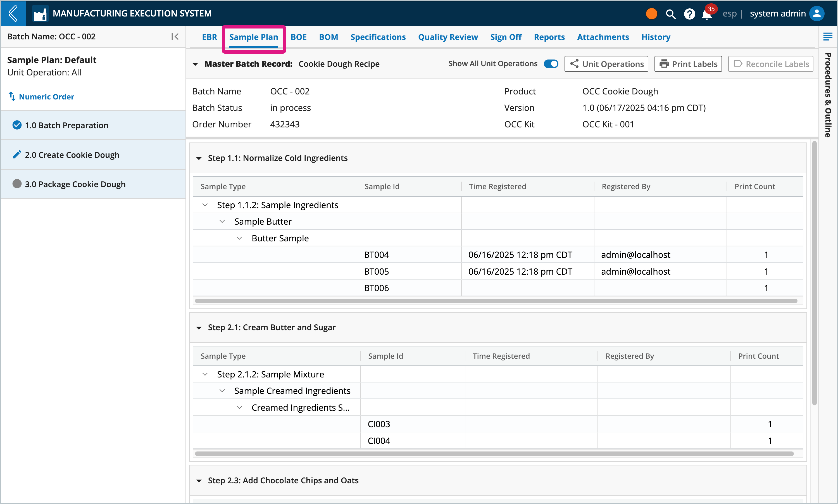
Task: Click the esp label in the header
Action: 729,14
